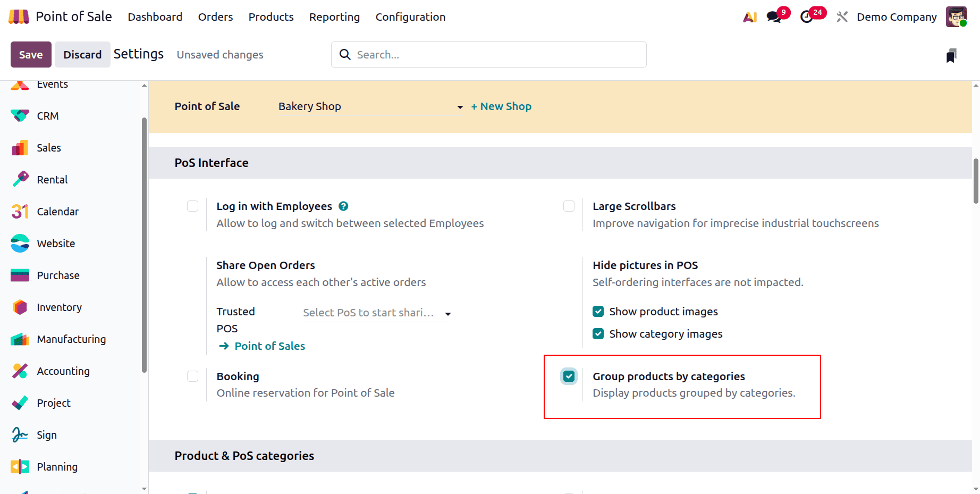Click the bookmark icon near the search bar
This screenshot has height=494, width=980.
[x=951, y=54]
